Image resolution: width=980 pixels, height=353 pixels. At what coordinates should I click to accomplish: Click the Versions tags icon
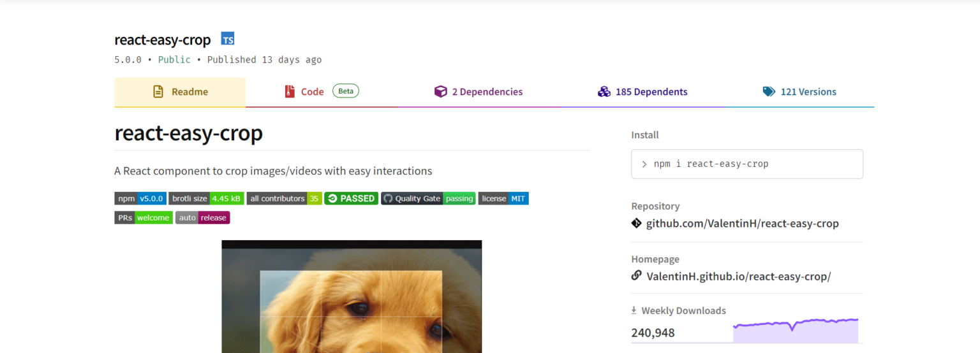[769, 92]
